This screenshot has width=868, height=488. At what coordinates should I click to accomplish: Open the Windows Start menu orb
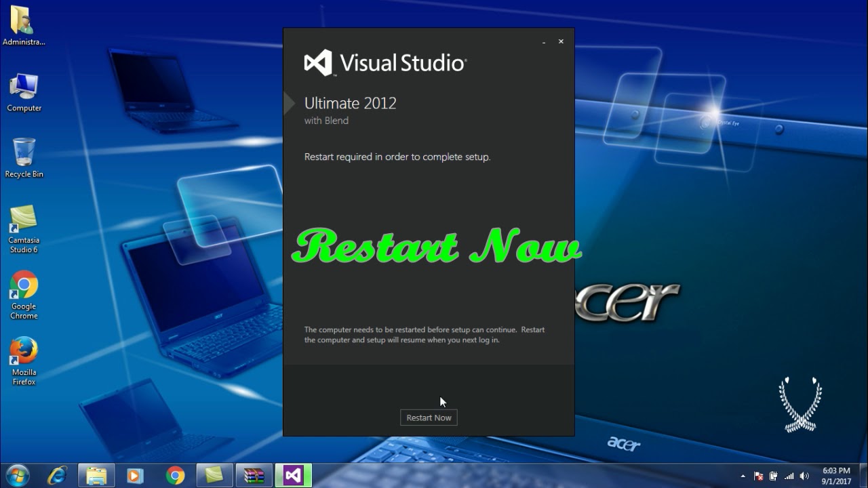point(18,475)
